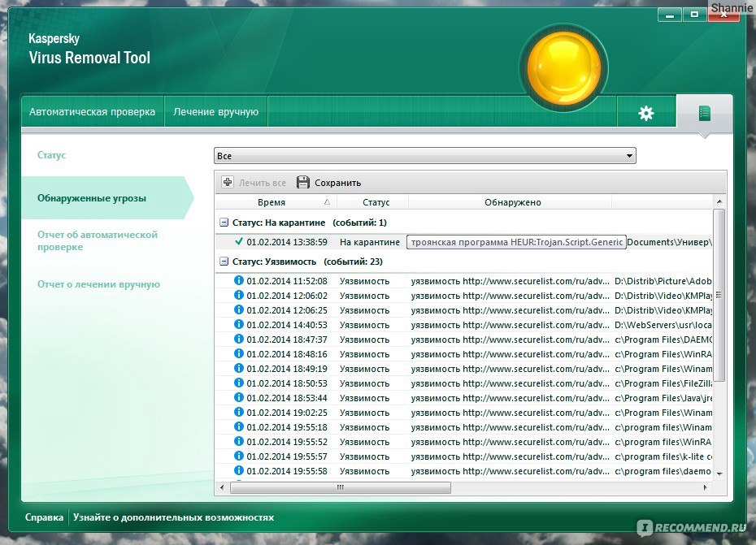Click the green checkmark on the quarantine row
The image size is (756, 545).
(239, 241)
